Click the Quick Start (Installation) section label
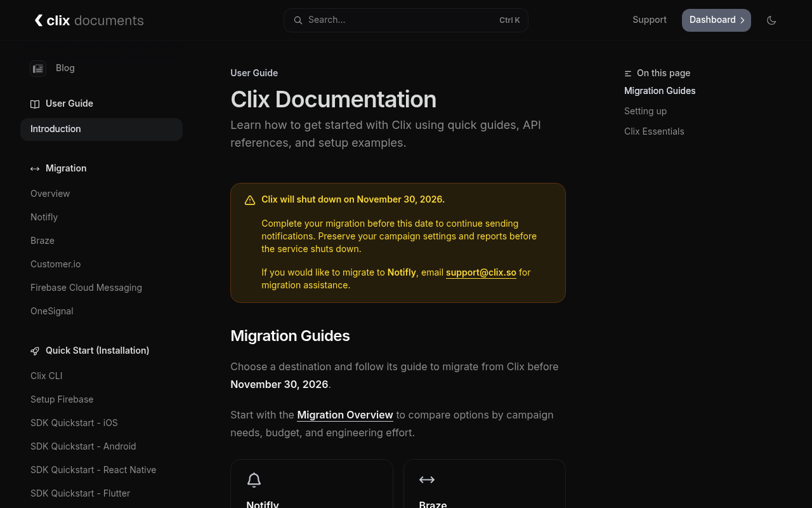812x508 pixels. coord(97,351)
